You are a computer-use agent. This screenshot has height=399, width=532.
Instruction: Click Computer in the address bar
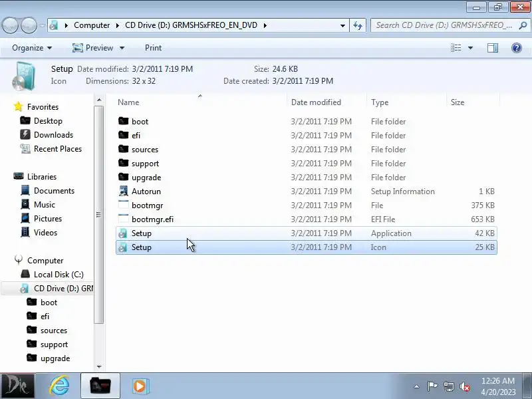[92, 25]
